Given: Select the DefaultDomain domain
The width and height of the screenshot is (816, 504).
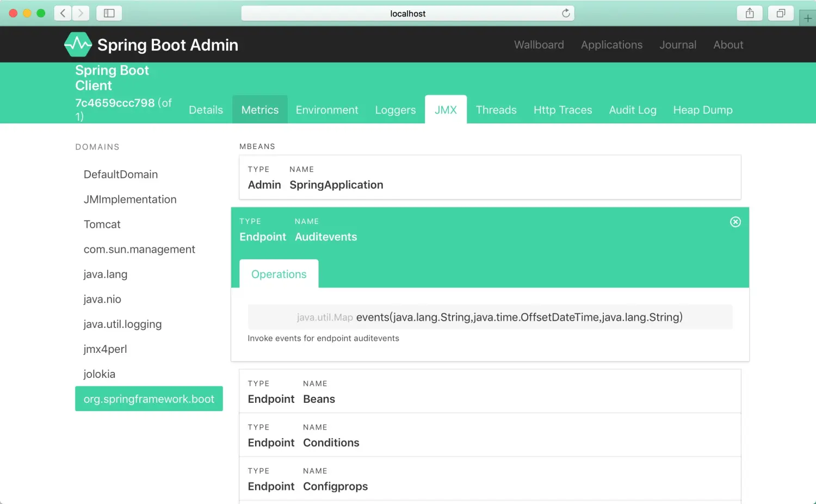Looking at the screenshot, I should click(149, 175).
